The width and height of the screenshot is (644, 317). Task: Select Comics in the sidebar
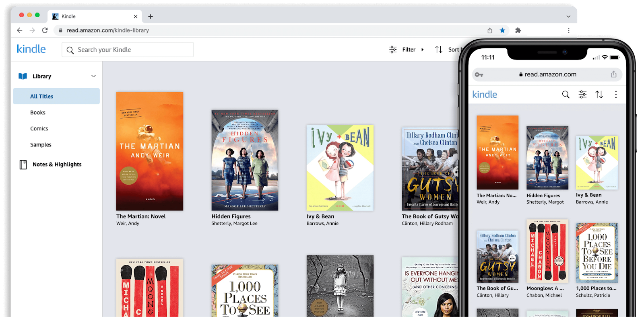pos(39,129)
